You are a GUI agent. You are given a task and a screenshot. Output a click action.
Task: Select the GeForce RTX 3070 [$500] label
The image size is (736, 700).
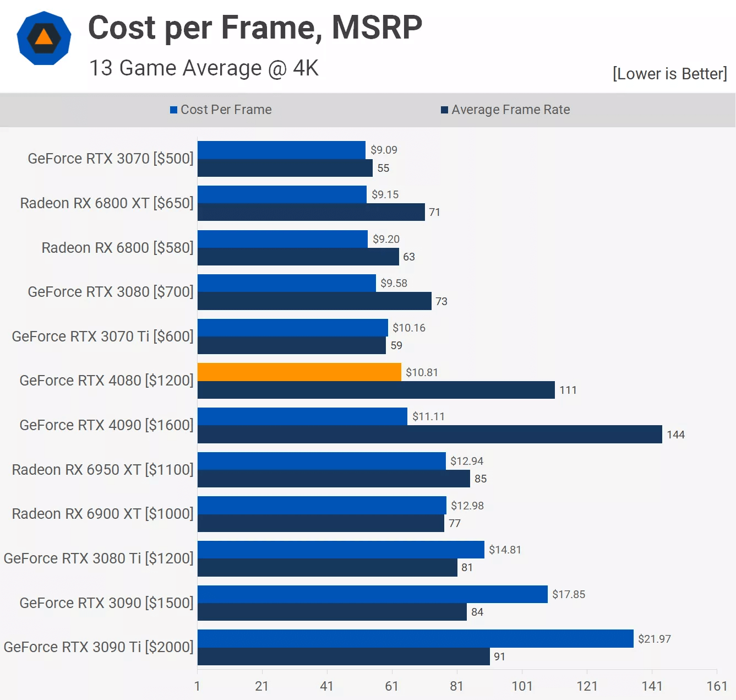click(111, 159)
